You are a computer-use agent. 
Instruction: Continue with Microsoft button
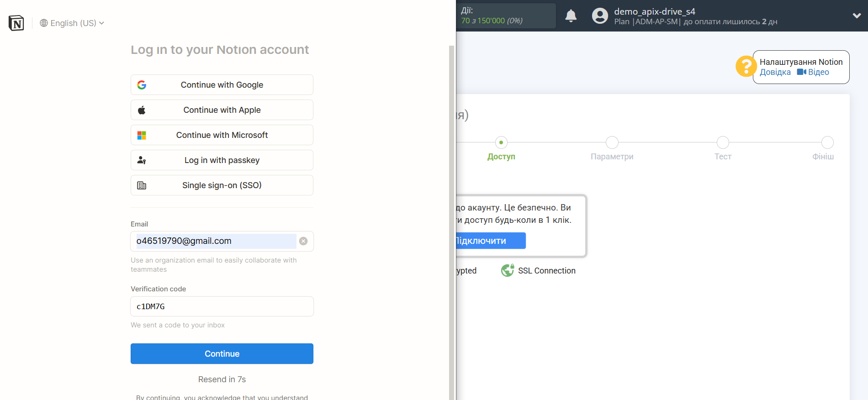[222, 135]
